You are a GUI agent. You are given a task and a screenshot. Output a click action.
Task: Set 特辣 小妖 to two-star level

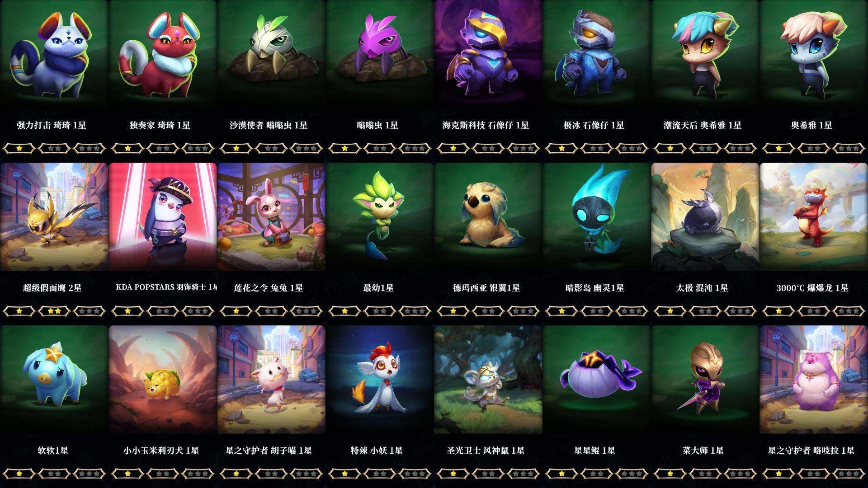[380, 474]
